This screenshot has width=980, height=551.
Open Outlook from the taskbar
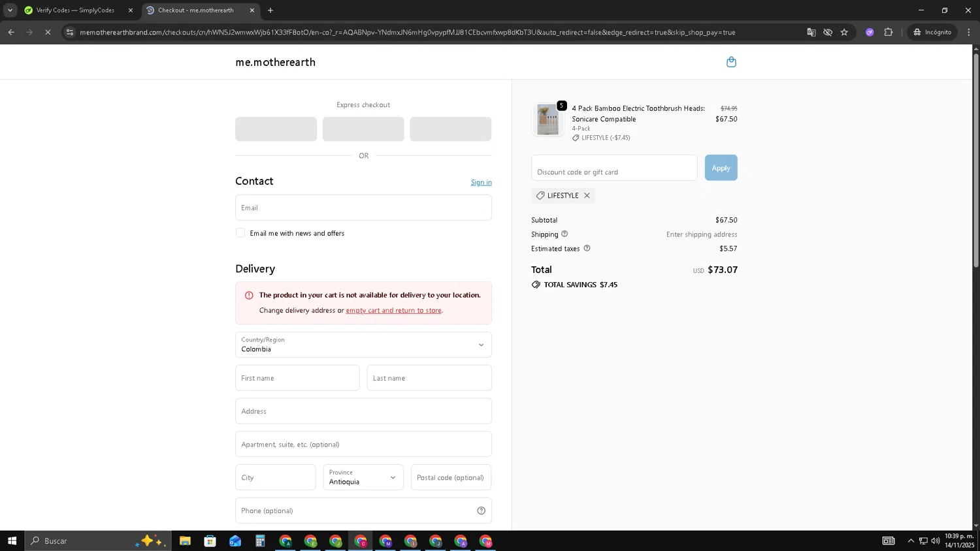[x=235, y=541]
